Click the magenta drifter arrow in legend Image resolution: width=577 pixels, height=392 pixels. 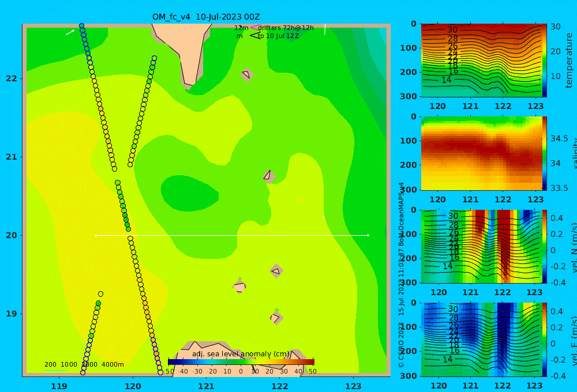[254, 27]
